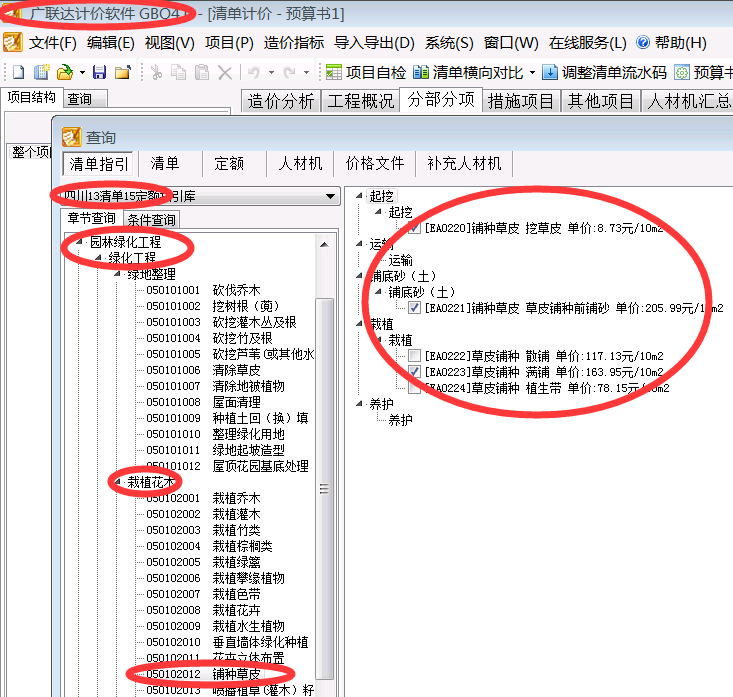733x697 pixels.
Task: Open the Redo history dropdown arrow
Action: [x=307, y=72]
